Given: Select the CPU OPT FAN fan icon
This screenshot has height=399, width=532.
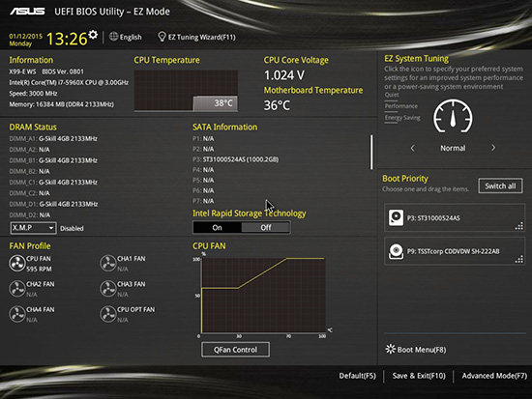Looking at the screenshot, I should (108, 314).
